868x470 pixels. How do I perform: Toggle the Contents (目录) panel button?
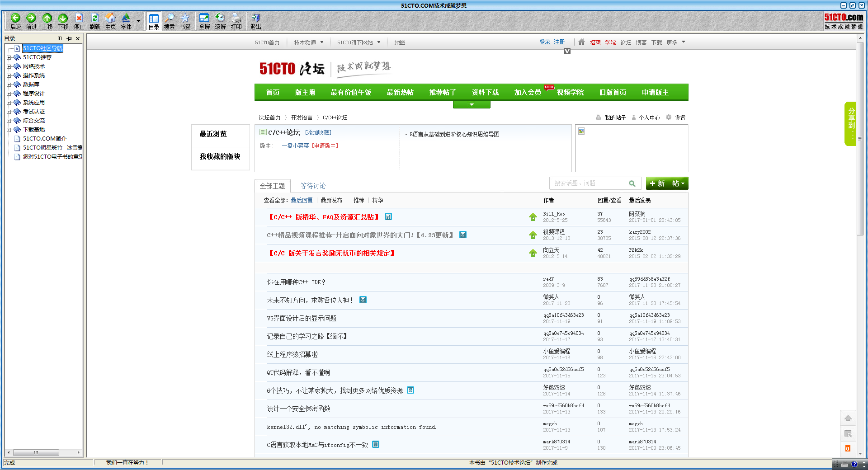(154, 21)
